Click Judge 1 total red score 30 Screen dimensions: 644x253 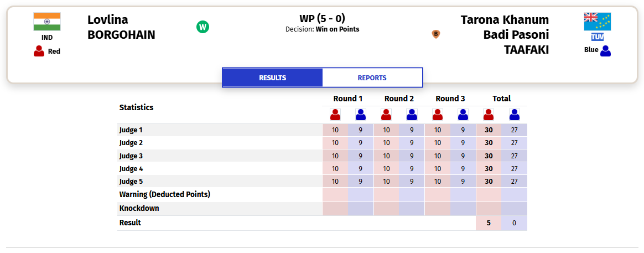pyautogui.click(x=489, y=130)
